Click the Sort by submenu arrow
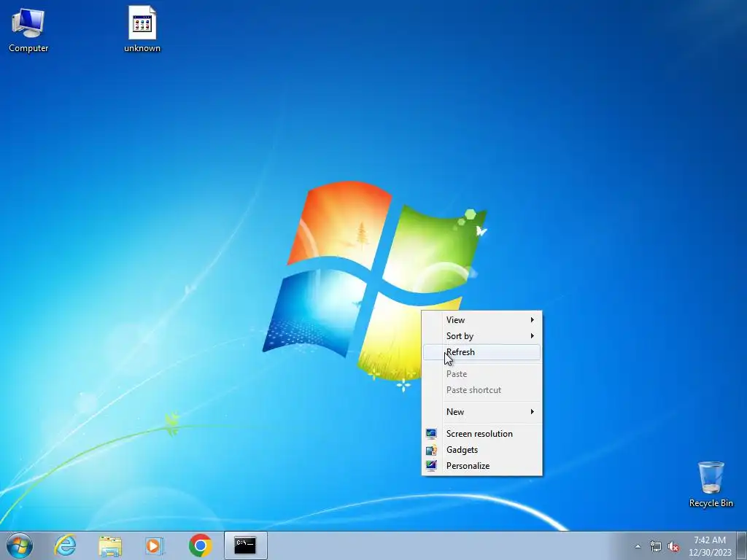This screenshot has height=560, width=747. click(x=532, y=336)
